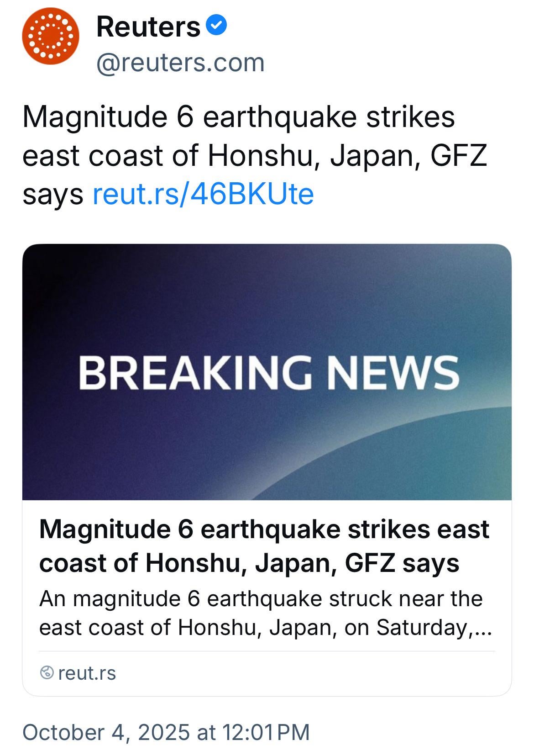Click the 'BREAKING NEWS' text in the image

(268, 373)
